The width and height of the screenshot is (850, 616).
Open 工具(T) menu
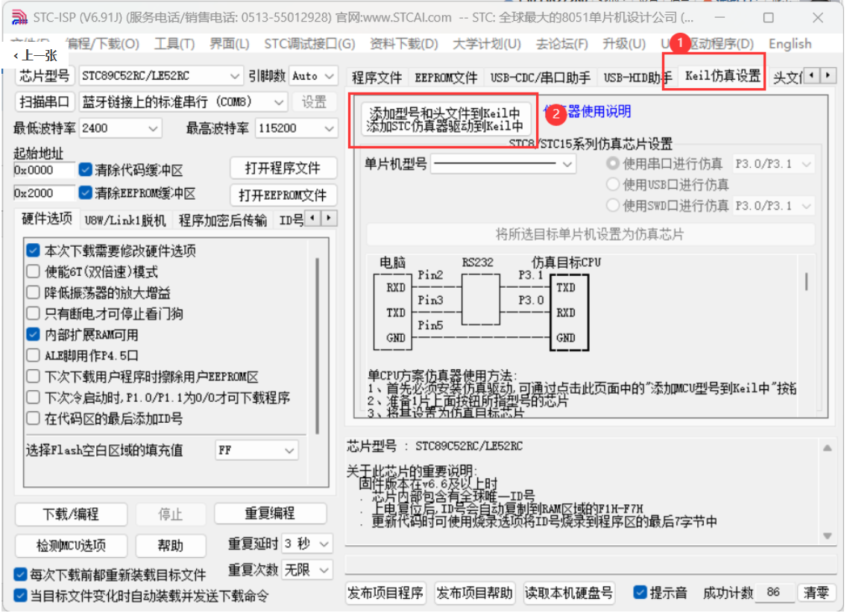point(176,44)
